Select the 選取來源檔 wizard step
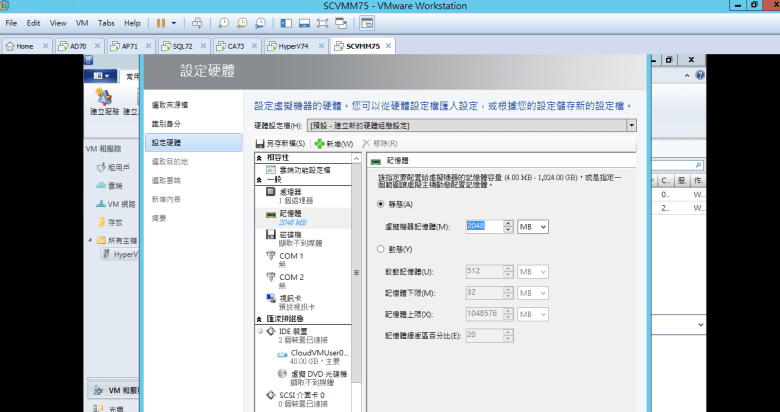The image size is (780, 412). coord(169,105)
